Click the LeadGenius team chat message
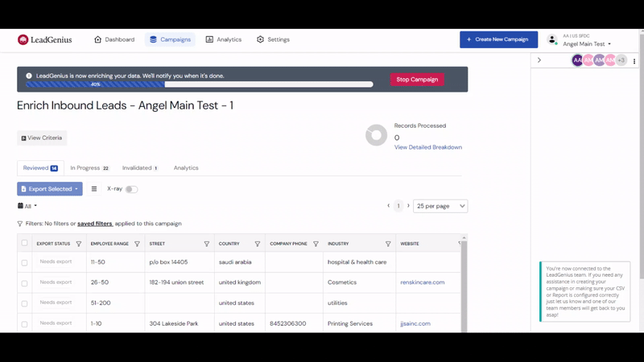The image size is (644, 362). click(x=585, y=291)
